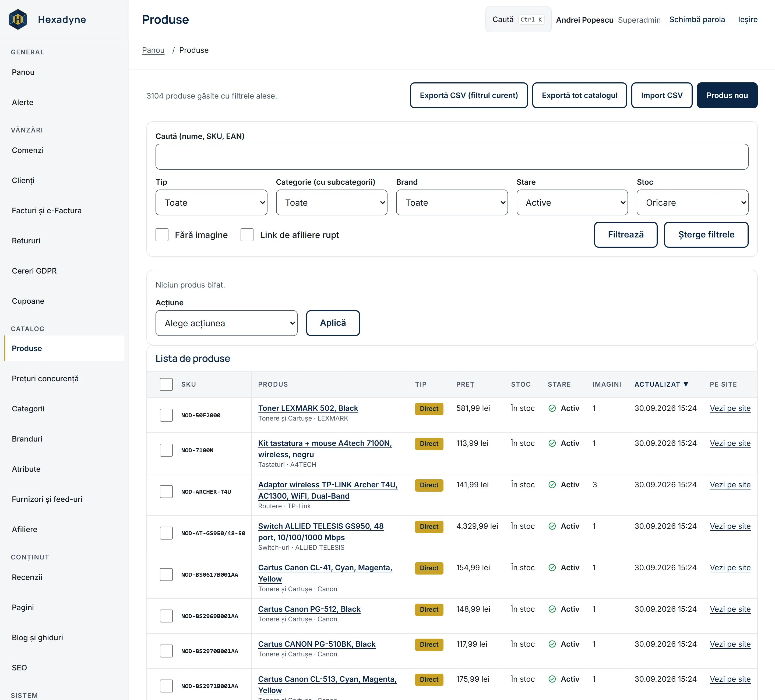Mark the NOD-ARCHER-T4U row checkbox
Screen dimensions: 775x700
coord(166,492)
